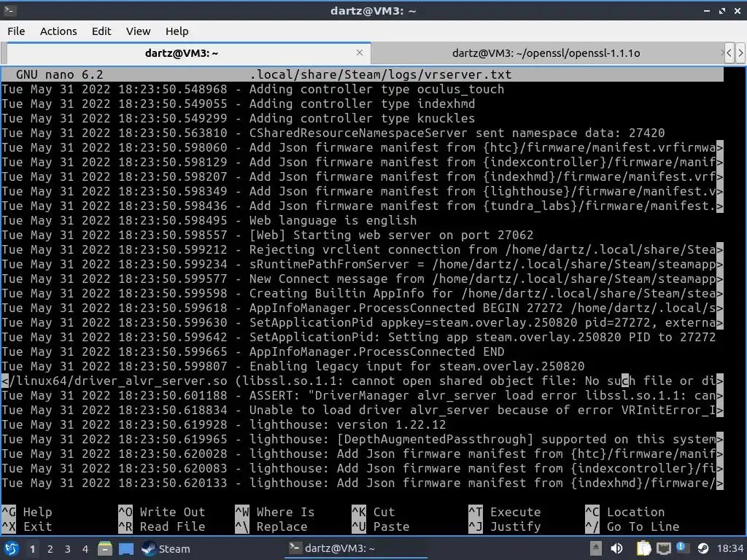This screenshot has height=560, width=747.
Task: Select the dartz@VM3: ~ terminal tab
Action: [x=181, y=52]
